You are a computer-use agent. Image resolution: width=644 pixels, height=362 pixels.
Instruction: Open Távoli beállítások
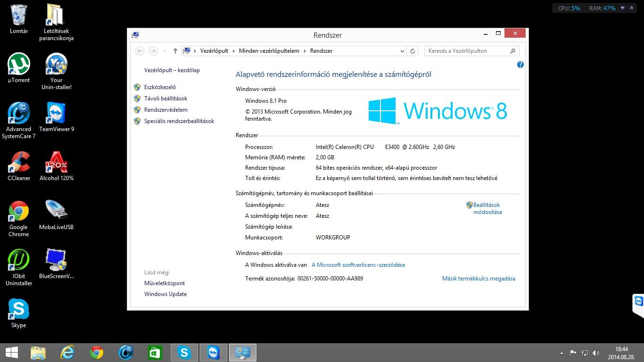click(165, 99)
